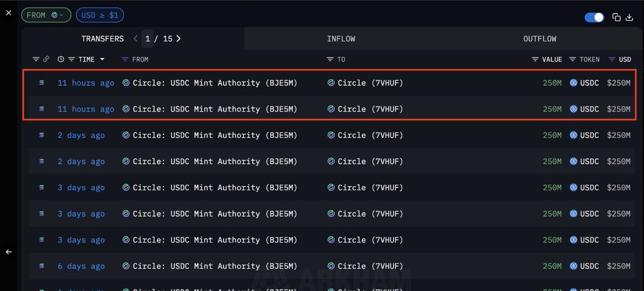Click the clock icon beside TIME column
Viewport: 644px width, 291px height.
61,59
